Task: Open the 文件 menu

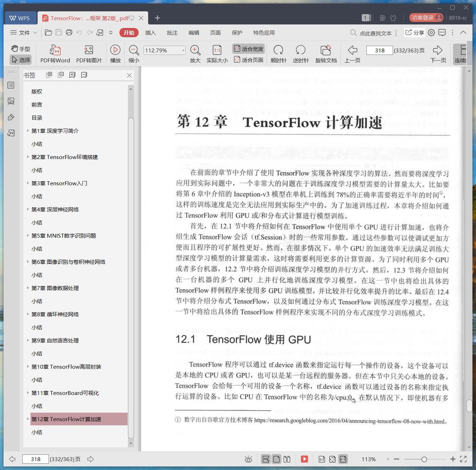Action: click(23, 33)
